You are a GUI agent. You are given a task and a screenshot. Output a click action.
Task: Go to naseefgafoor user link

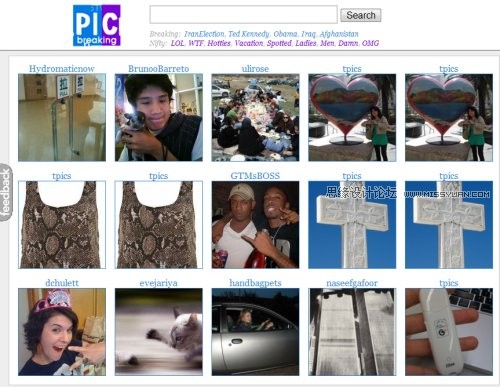(x=352, y=283)
